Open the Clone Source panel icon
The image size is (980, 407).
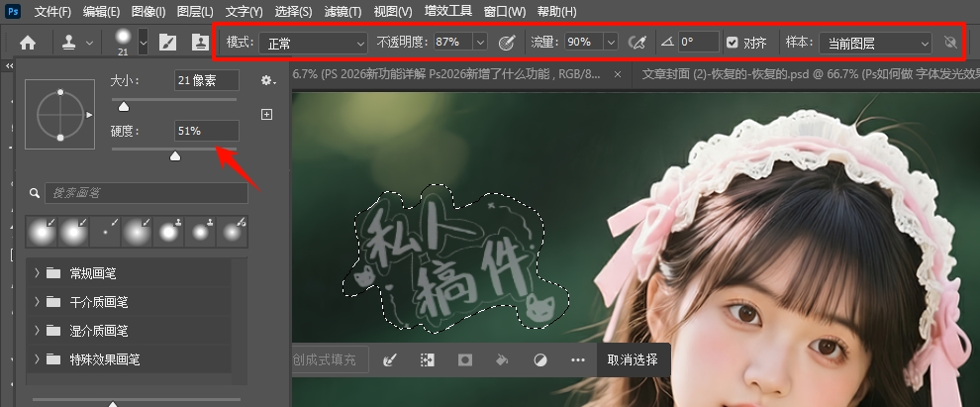[x=200, y=43]
